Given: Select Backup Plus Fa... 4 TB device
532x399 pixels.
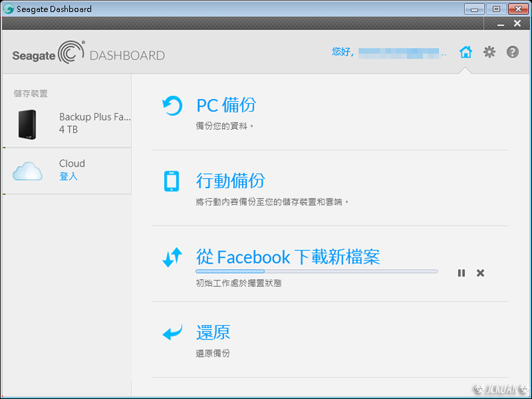Looking at the screenshot, I should pos(66,124).
